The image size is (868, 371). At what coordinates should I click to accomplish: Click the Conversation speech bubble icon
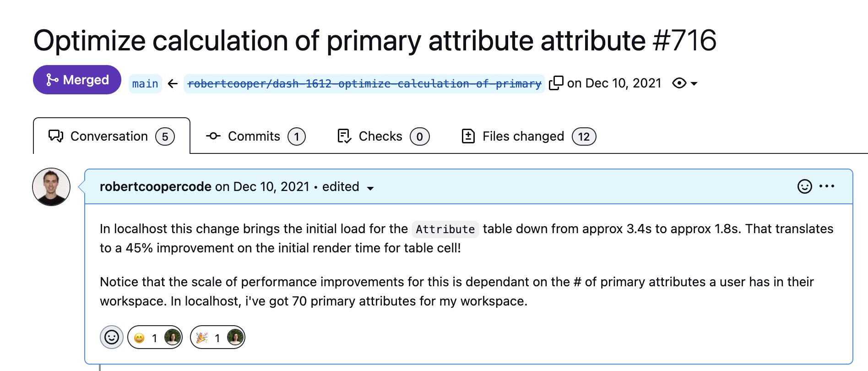click(56, 136)
